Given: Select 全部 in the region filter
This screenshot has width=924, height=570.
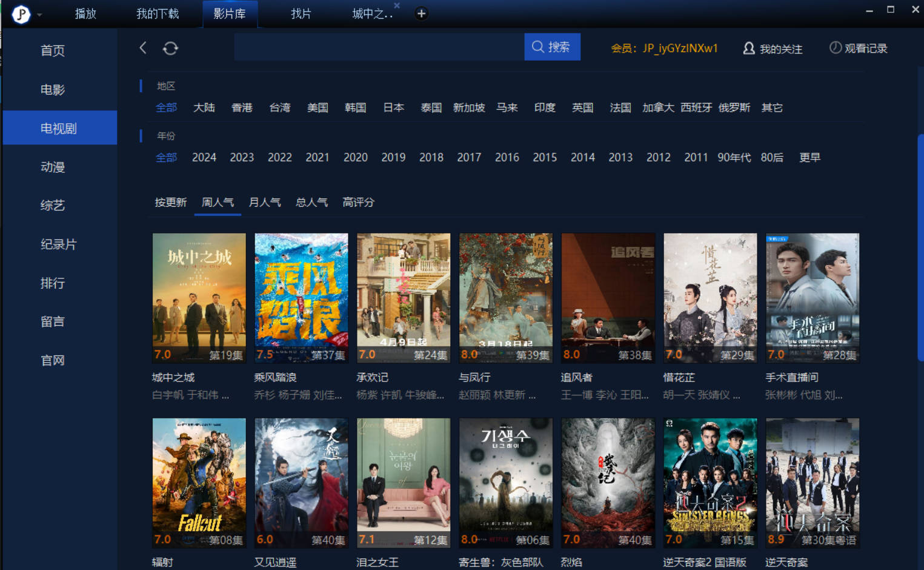Looking at the screenshot, I should [x=166, y=107].
